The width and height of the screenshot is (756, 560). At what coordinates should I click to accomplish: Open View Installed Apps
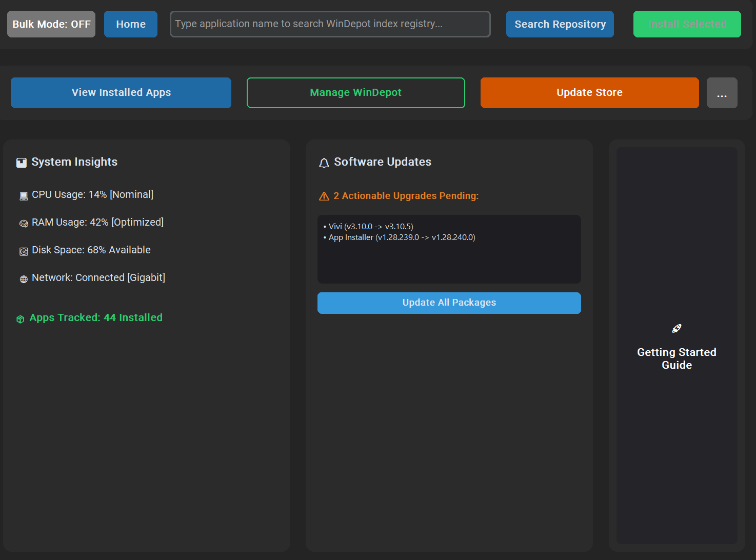(x=121, y=93)
